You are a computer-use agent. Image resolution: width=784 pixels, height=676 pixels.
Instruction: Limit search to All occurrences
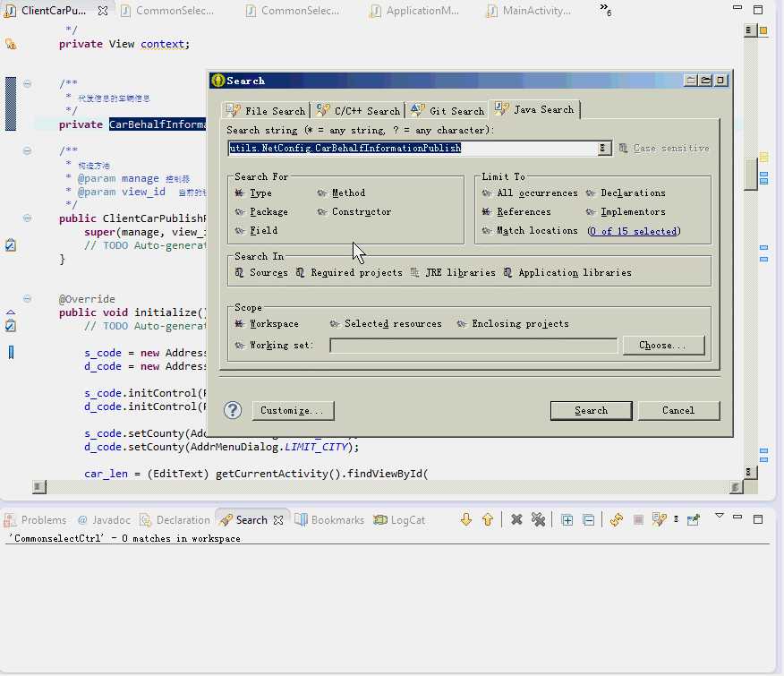pos(530,193)
